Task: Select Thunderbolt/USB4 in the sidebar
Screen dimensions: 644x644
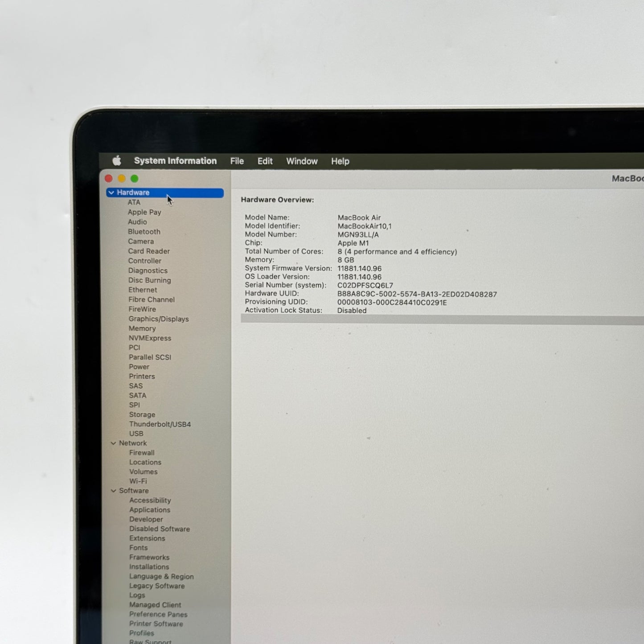Action: click(160, 424)
